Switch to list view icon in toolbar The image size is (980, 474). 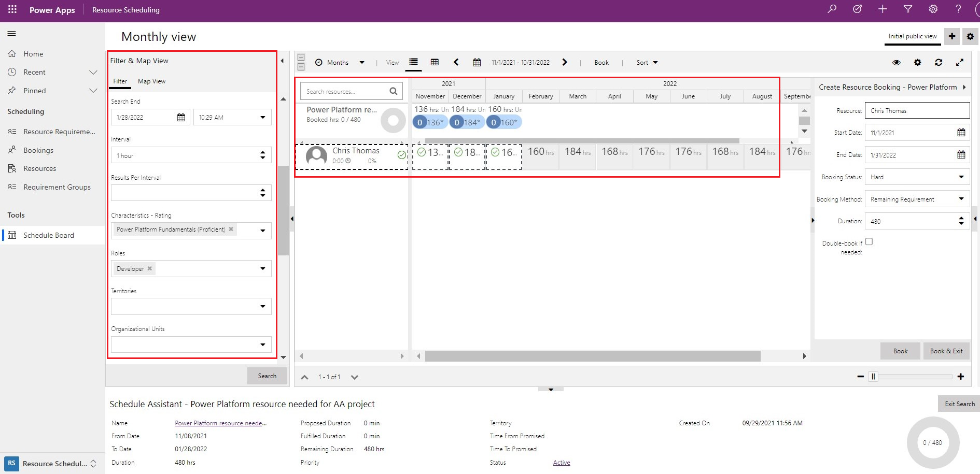413,62
